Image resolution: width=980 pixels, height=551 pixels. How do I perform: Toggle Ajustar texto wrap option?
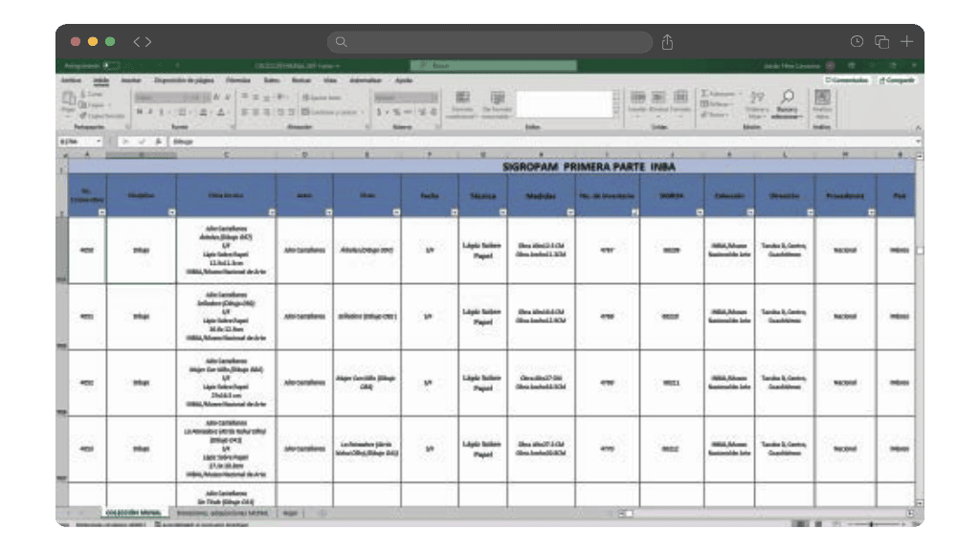click(x=322, y=99)
